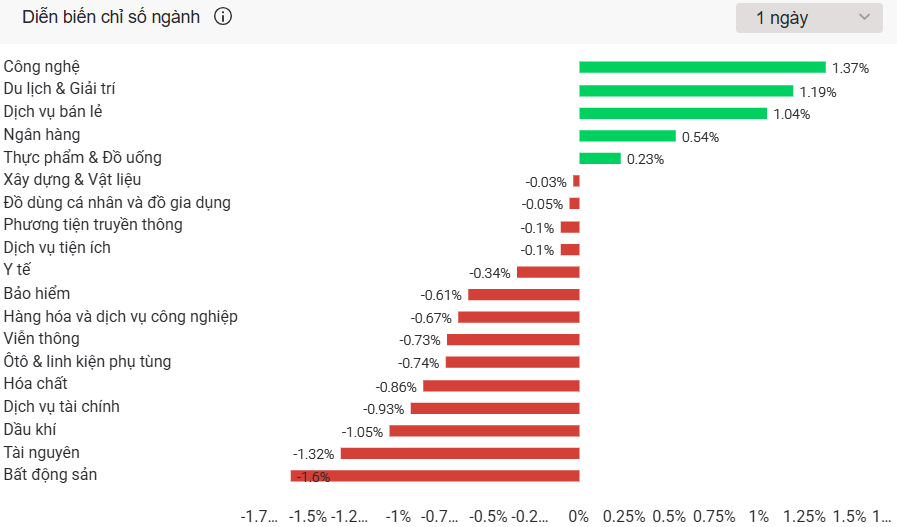Click the "Diễn biến chỉ số ngành" title
Screen dimensions: 897x527
111,17
